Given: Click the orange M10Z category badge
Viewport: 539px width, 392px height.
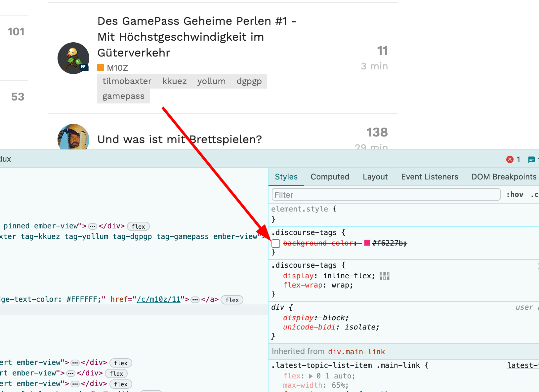Looking at the screenshot, I should pos(113,68).
